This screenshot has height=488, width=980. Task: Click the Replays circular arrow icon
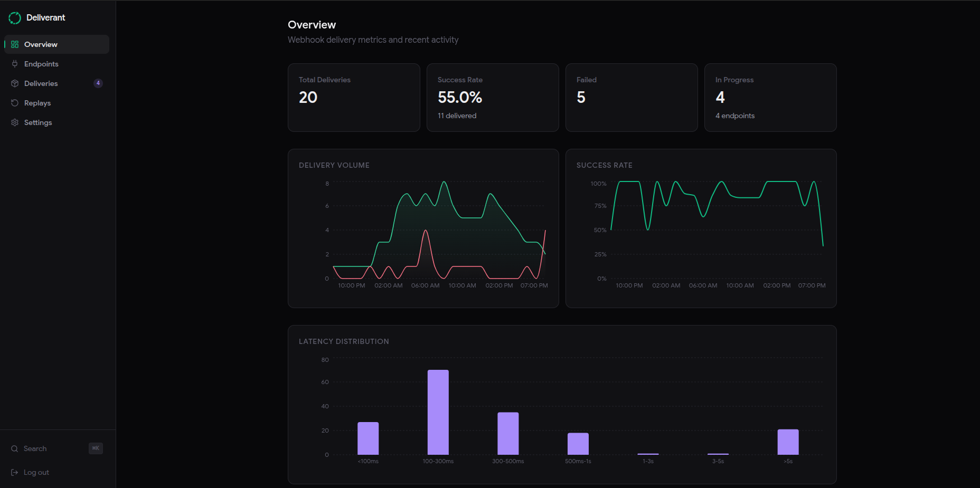[x=15, y=103]
